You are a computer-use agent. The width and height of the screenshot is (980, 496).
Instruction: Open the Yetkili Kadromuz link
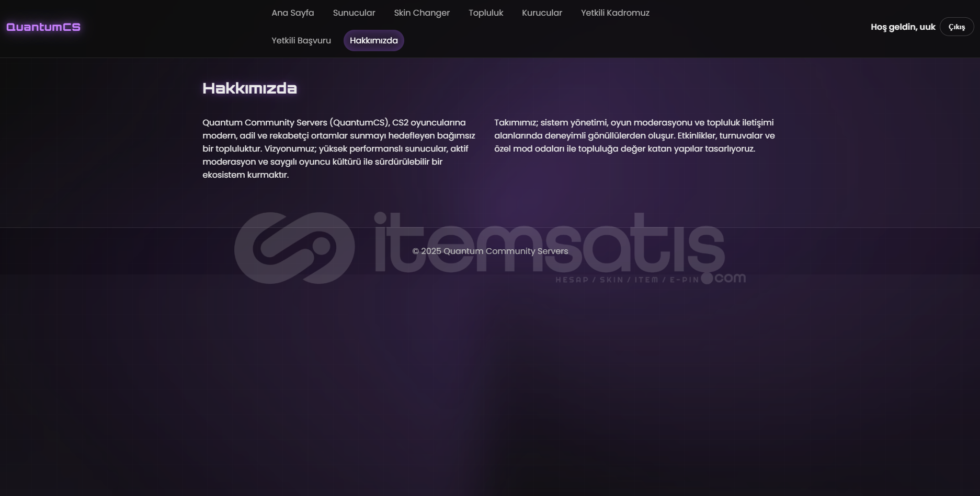[615, 13]
